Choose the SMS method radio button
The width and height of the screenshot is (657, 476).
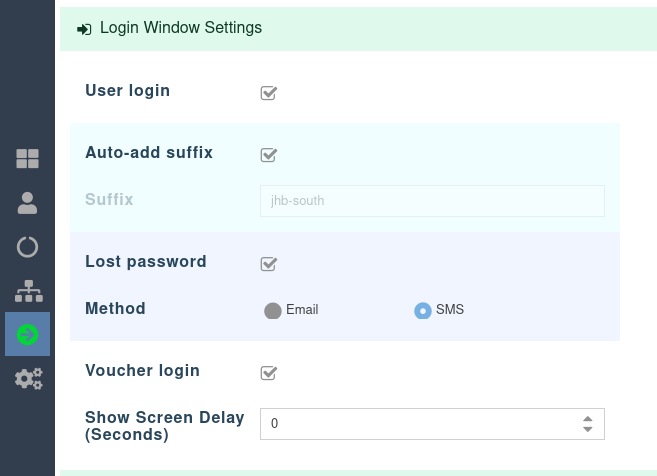pyautogui.click(x=422, y=311)
